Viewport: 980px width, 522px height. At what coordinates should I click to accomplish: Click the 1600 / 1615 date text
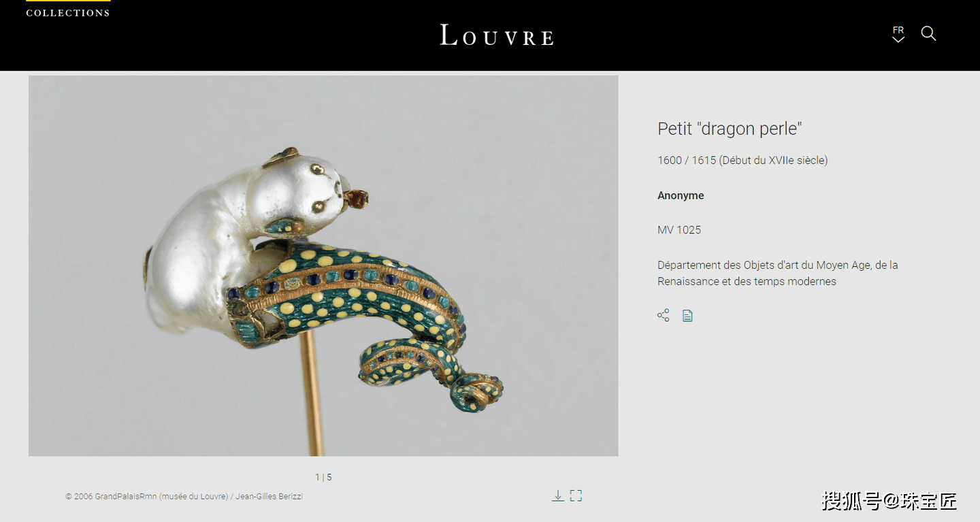point(742,161)
